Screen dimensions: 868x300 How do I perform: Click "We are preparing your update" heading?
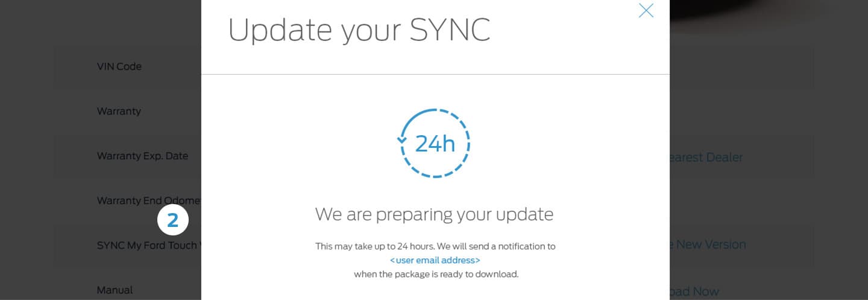pos(434,214)
